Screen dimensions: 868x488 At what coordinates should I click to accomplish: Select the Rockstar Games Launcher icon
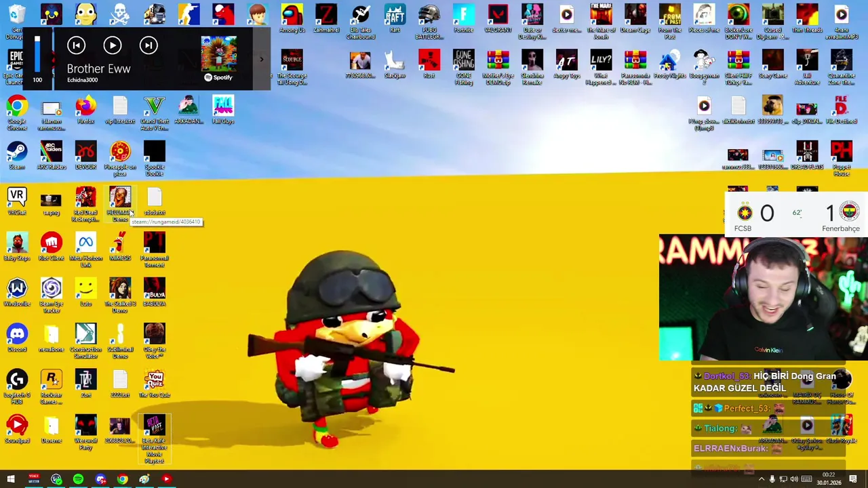coord(52,386)
